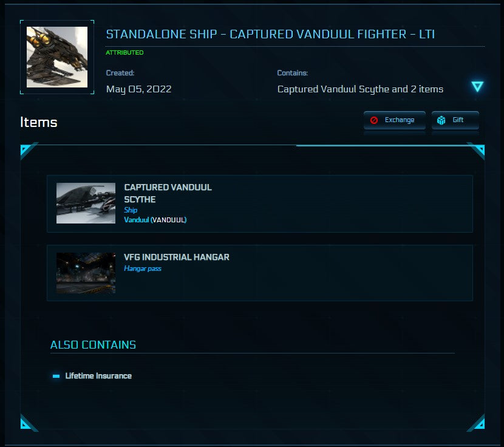This screenshot has height=447, width=504.
Task: Open the pledge ship thumbnail image
Action: tap(57, 57)
